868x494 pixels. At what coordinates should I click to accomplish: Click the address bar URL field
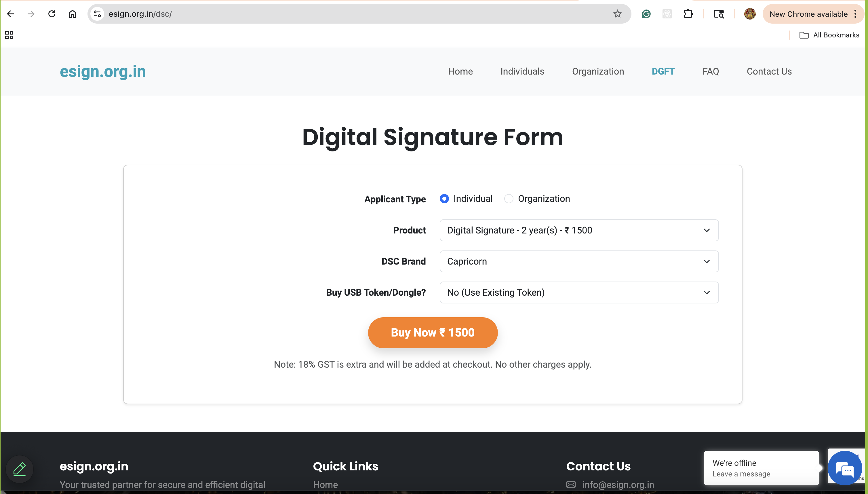click(339, 14)
